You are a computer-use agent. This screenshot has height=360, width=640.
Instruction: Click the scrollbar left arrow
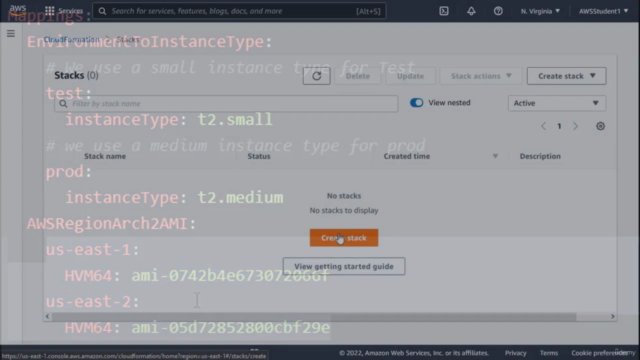47,317
